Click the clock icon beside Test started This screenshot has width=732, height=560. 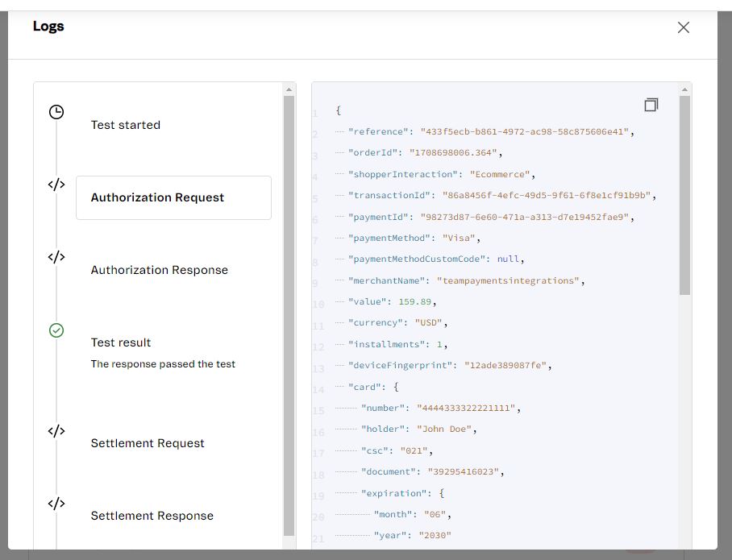point(56,112)
